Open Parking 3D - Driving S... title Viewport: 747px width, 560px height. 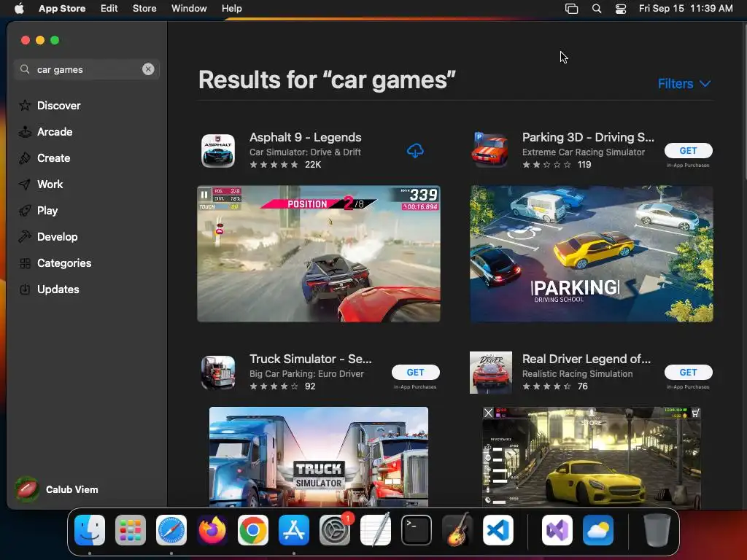click(x=588, y=137)
